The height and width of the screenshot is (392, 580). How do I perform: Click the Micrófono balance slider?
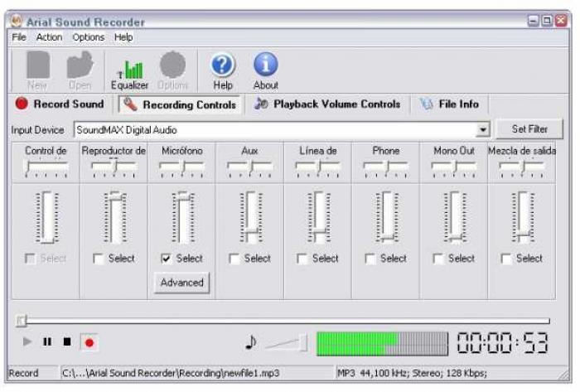pos(181,168)
